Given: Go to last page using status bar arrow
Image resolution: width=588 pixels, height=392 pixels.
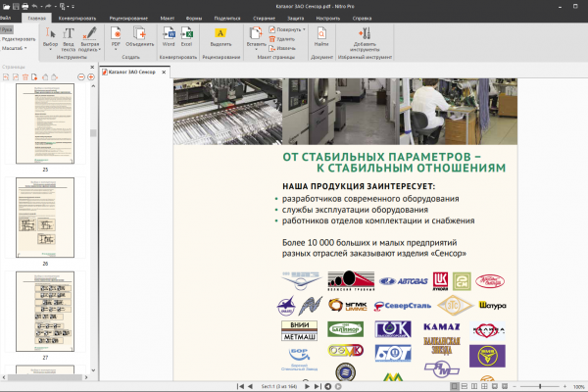Looking at the screenshot, I should [x=318, y=386].
